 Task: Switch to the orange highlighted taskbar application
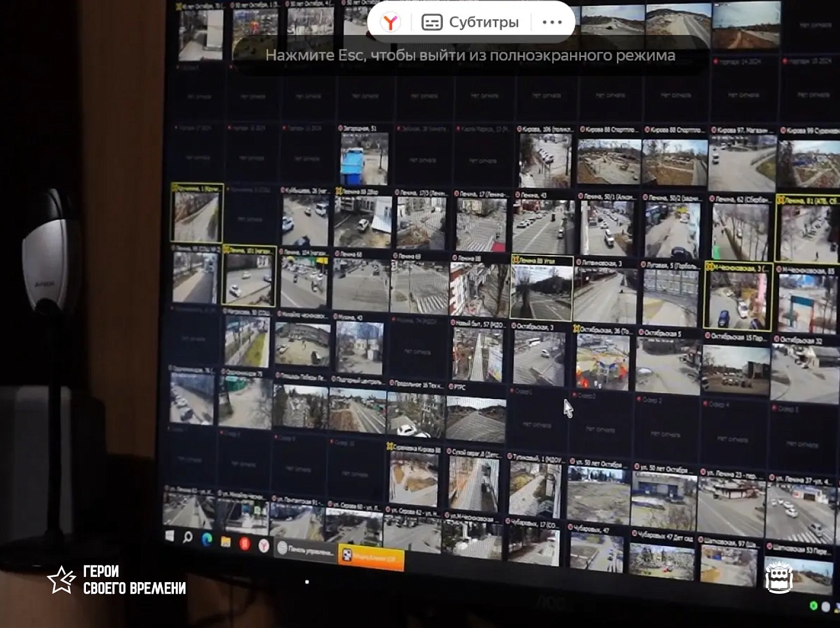coord(371,556)
